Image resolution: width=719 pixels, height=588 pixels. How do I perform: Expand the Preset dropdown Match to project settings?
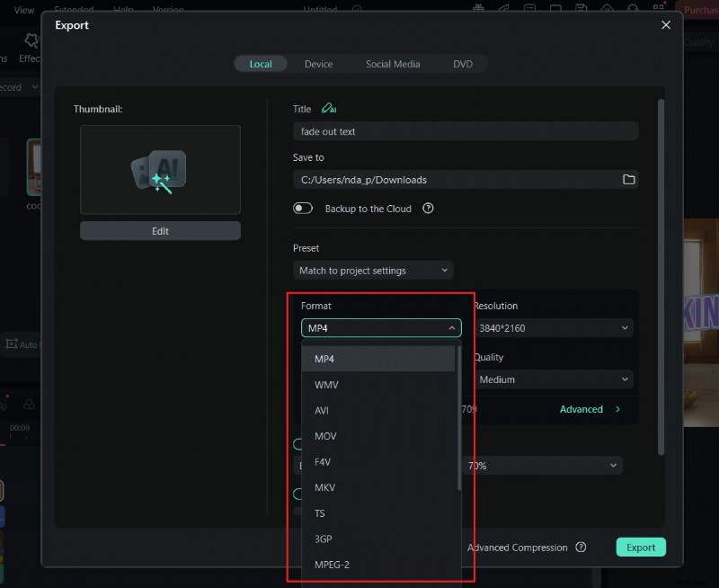pyautogui.click(x=373, y=270)
